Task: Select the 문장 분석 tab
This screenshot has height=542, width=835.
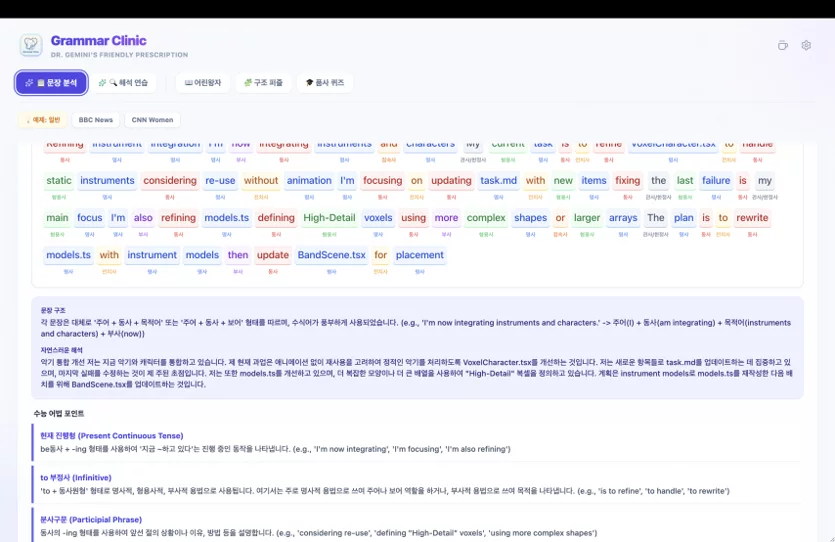Action: (x=51, y=83)
